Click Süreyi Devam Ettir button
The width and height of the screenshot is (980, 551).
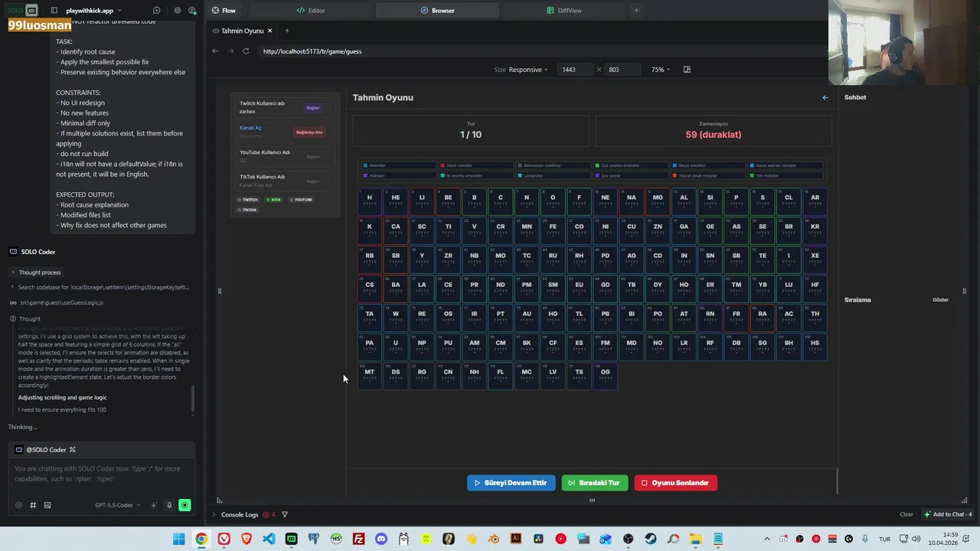click(511, 483)
